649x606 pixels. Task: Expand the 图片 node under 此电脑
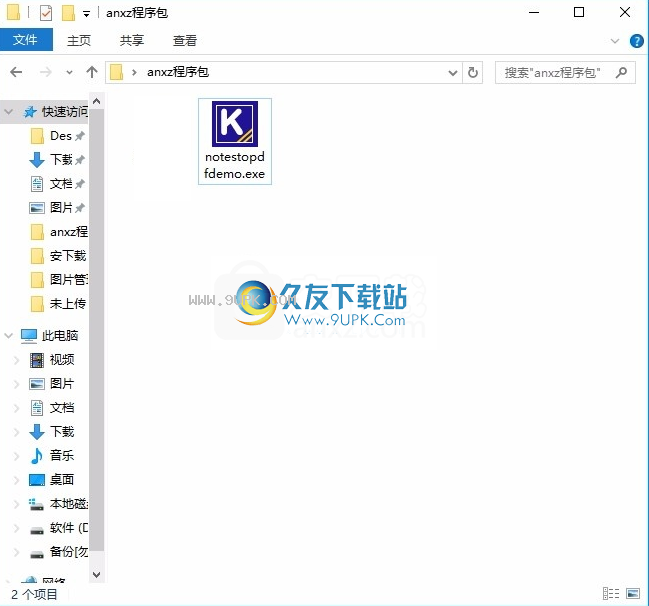tap(17, 384)
